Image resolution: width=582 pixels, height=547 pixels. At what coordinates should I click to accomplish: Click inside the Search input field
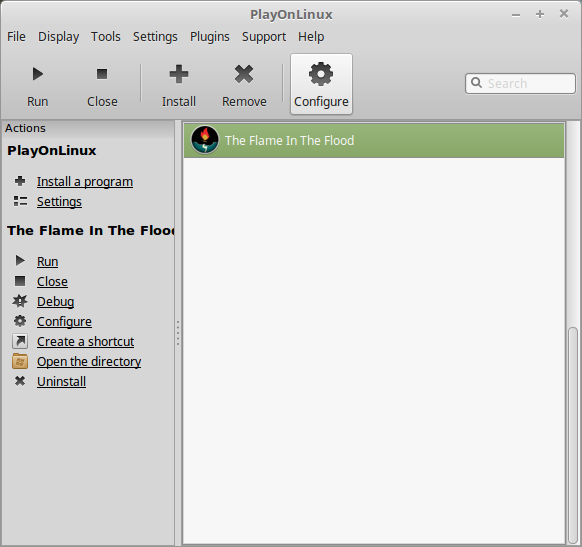point(520,83)
